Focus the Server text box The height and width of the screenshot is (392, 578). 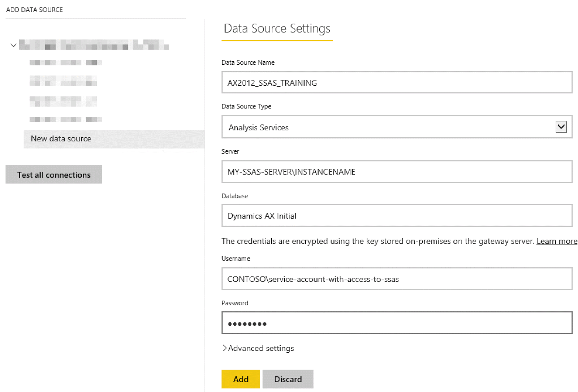tap(396, 172)
